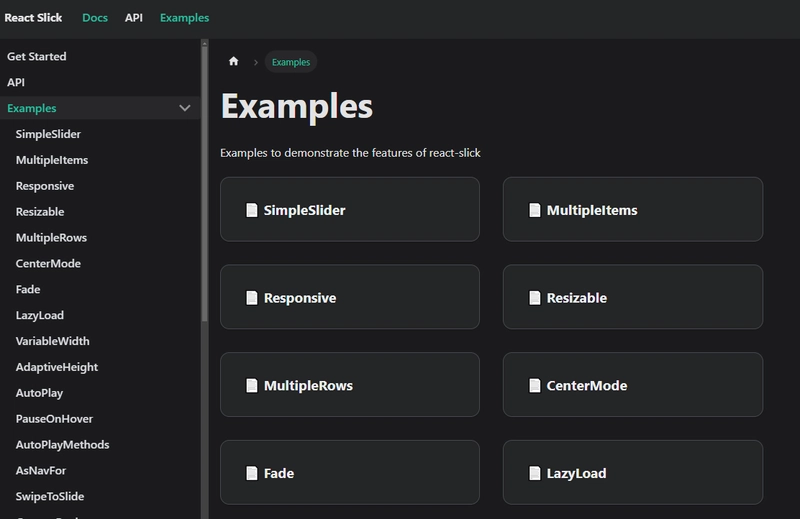Click the document icon on the SimpleSlider card

(x=252, y=210)
